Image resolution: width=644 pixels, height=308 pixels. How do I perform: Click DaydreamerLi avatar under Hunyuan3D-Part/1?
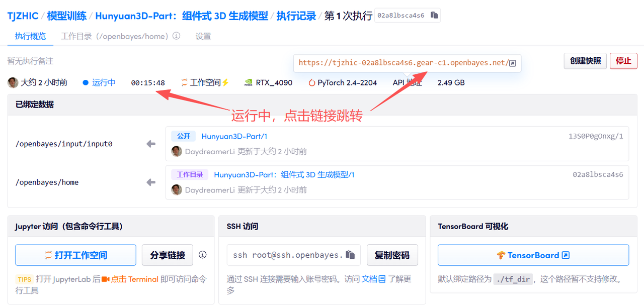177,151
